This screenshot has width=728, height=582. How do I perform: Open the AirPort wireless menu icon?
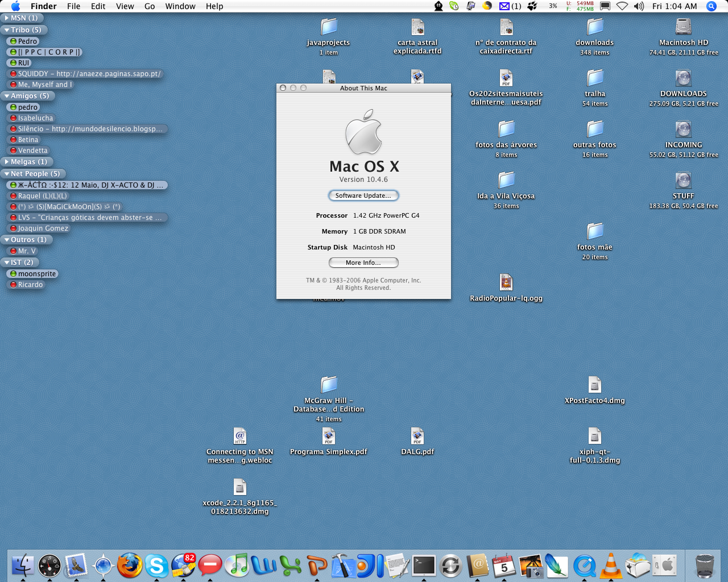pyautogui.click(x=622, y=6)
